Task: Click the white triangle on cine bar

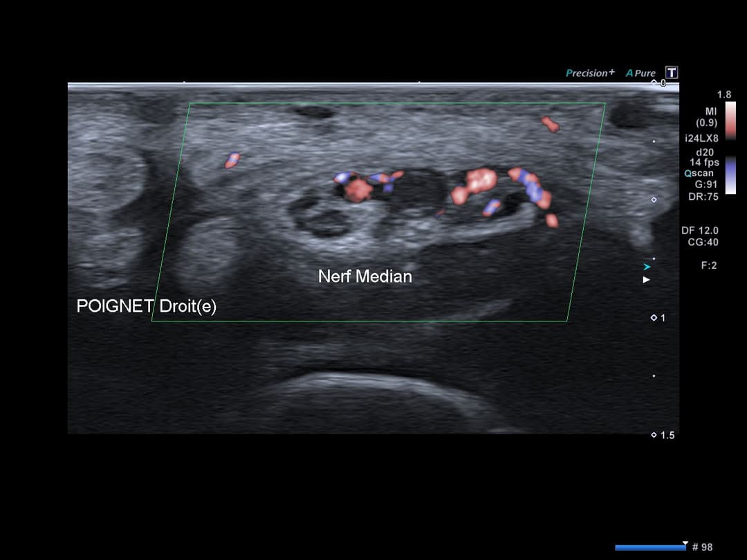Action: pyautogui.click(x=685, y=543)
